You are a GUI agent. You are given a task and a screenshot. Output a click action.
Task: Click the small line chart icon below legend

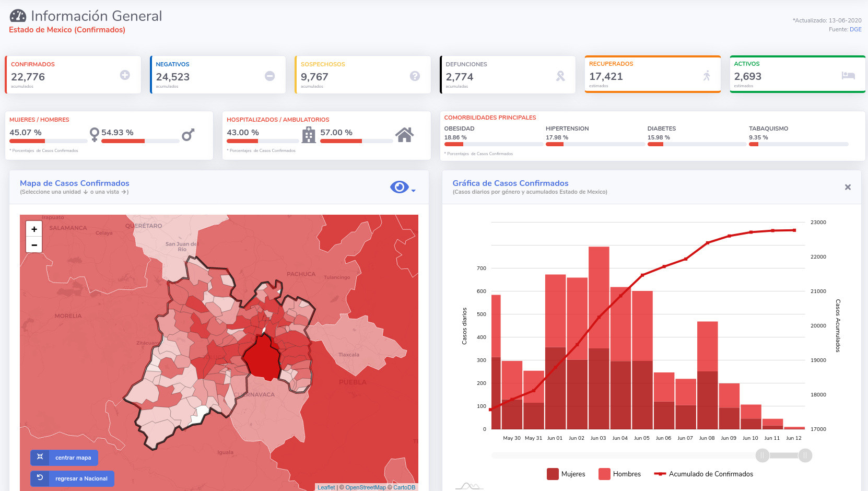[x=469, y=486]
